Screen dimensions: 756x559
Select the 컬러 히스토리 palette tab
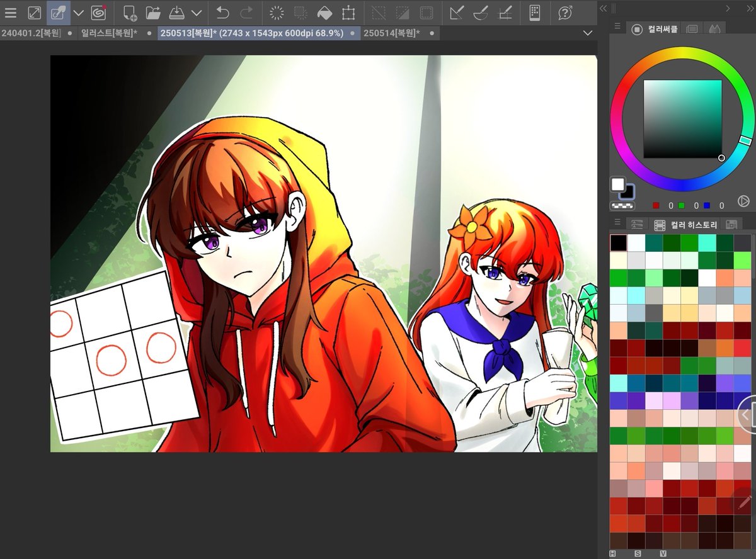click(x=687, y=225)
